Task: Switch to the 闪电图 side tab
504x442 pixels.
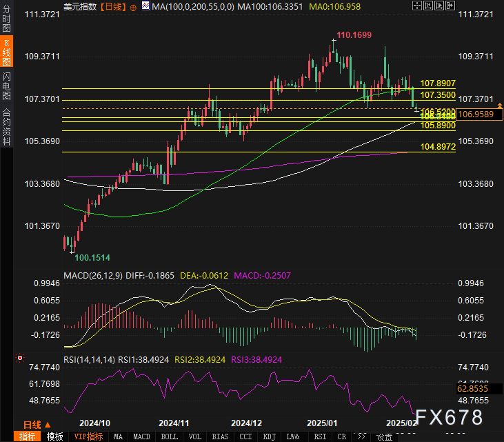Action: pyautogui.click(x=6, y=86)
